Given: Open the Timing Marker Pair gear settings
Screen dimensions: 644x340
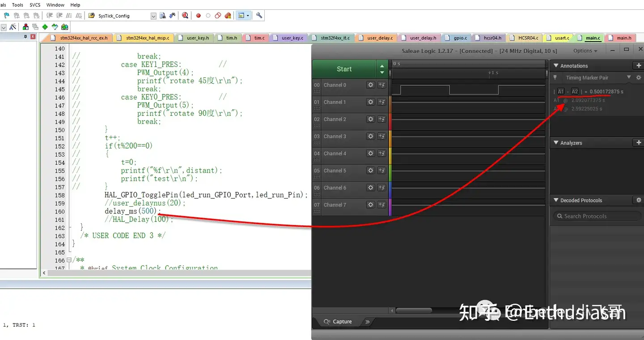Looking at the screenshot, I should tap(639, 77).
